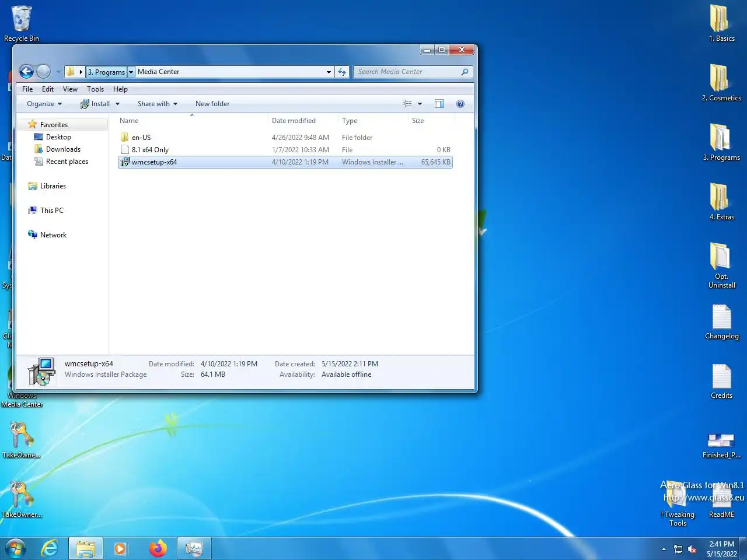Select Downloads in the navigation pane
This screenshot has width=747, height=560.
tap(63, 149)
